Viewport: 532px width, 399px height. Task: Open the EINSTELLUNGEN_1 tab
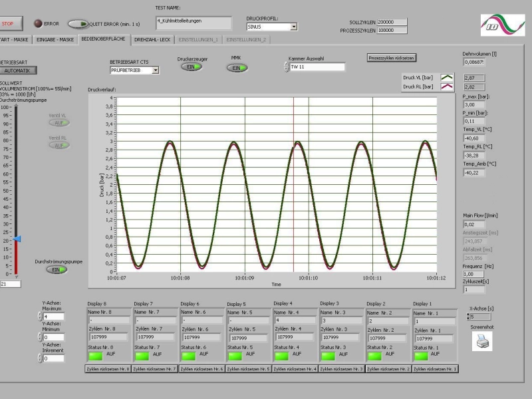[198, 40]
